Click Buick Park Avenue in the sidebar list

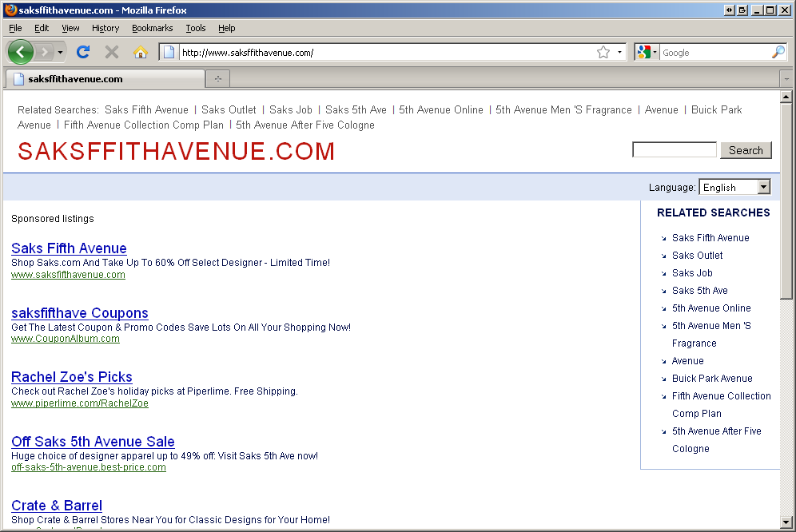pyautogui.click(x=712, y=378)
